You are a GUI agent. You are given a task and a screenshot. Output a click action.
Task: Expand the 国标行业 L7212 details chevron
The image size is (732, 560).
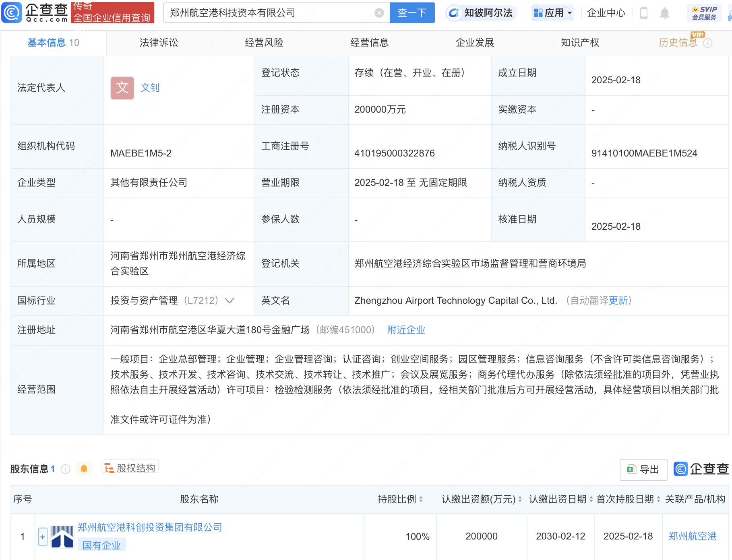tap(229, 300)
